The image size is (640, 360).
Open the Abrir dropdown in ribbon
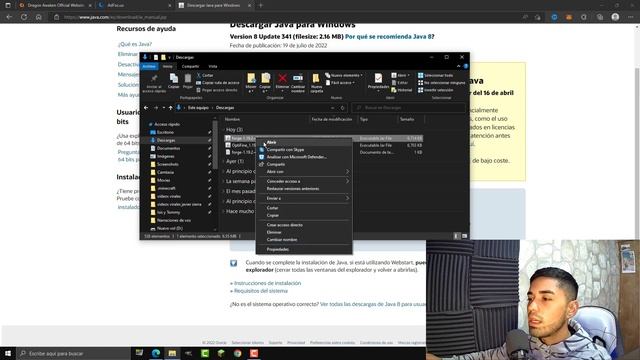pos(400,76)
